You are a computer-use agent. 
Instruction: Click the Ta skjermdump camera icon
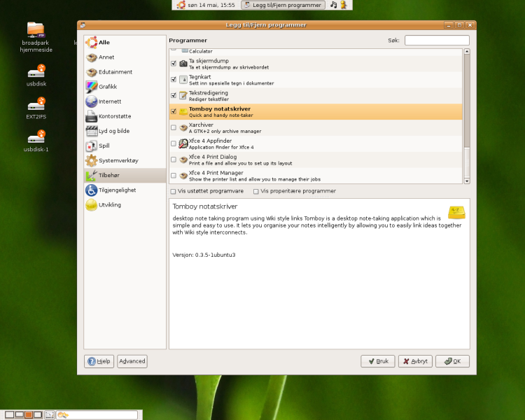pos(183,63)
